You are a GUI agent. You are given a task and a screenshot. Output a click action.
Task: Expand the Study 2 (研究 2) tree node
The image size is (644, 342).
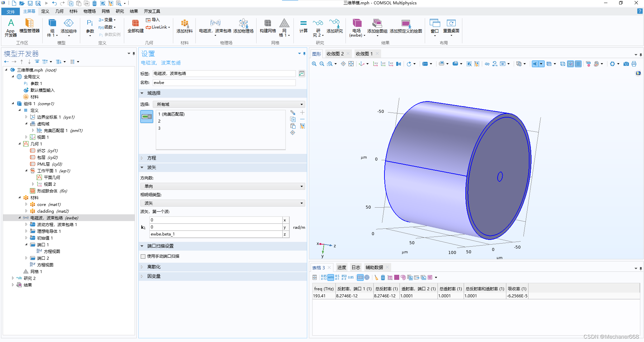13,278
